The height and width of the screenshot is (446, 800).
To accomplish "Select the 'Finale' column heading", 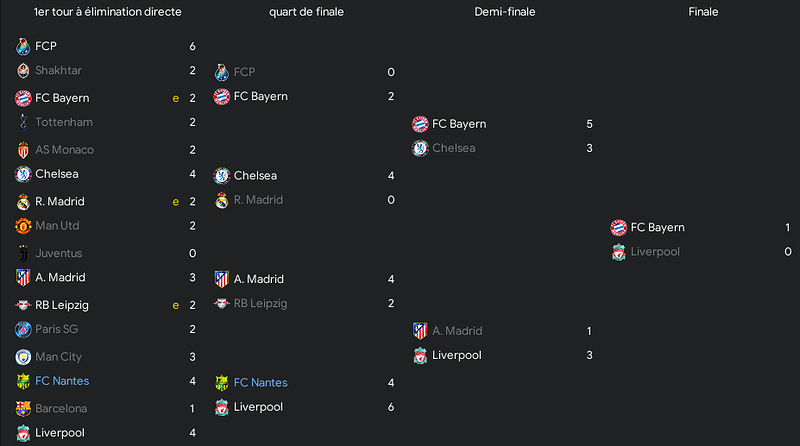I will 703,12.
